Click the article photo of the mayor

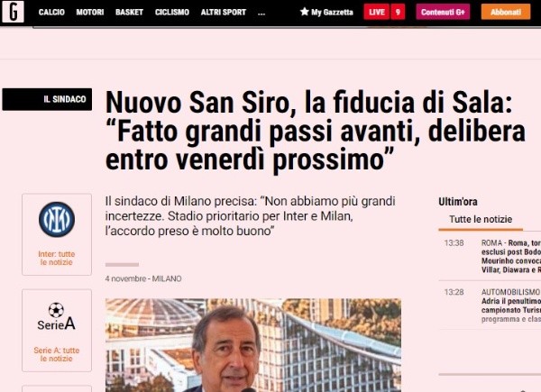[x=253, y=345]
